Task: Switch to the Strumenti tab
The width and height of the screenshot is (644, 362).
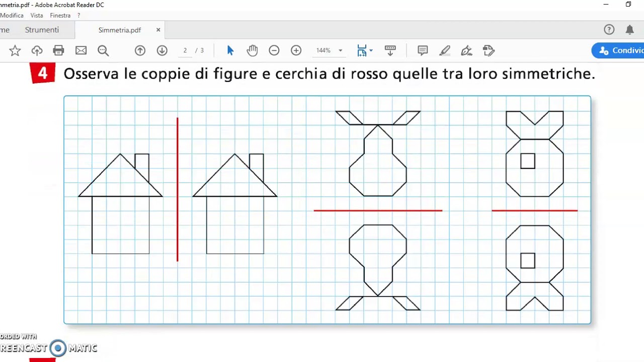Action: coord(42,30)
